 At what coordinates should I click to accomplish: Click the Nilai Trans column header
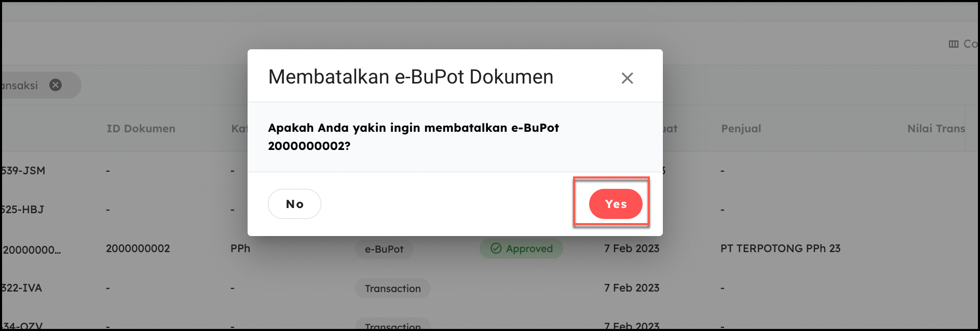click(936, 129)
